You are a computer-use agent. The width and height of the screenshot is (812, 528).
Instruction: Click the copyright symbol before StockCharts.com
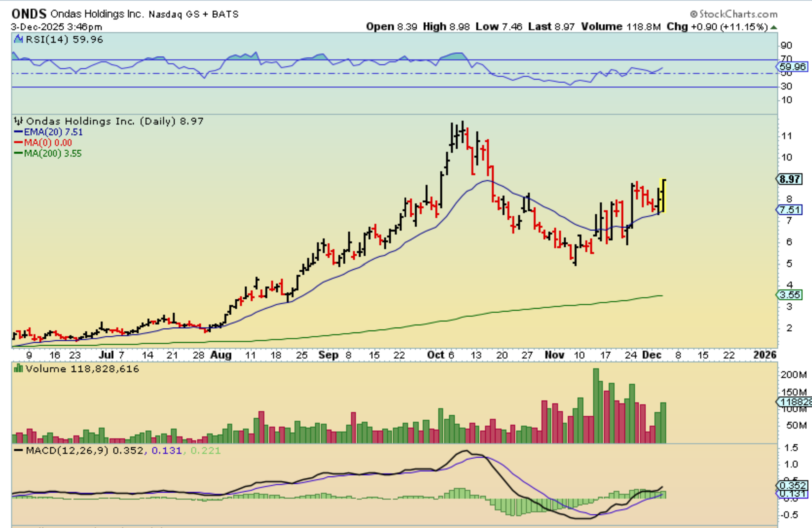coord(694,14)
